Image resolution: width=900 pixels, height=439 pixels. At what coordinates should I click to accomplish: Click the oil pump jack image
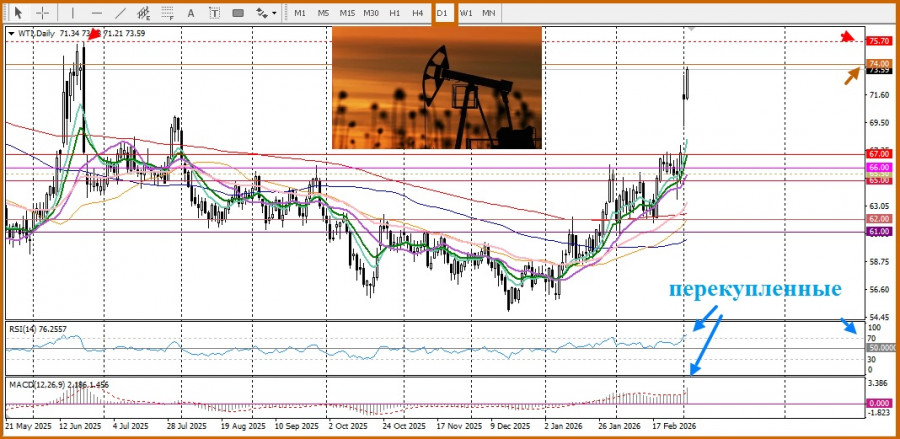click(436, 88)
